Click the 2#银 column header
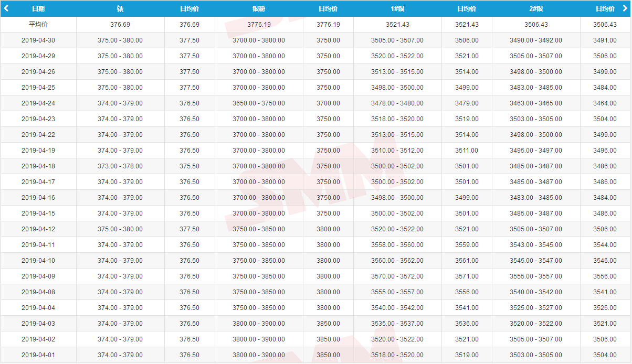 click(x=536, y=9)
